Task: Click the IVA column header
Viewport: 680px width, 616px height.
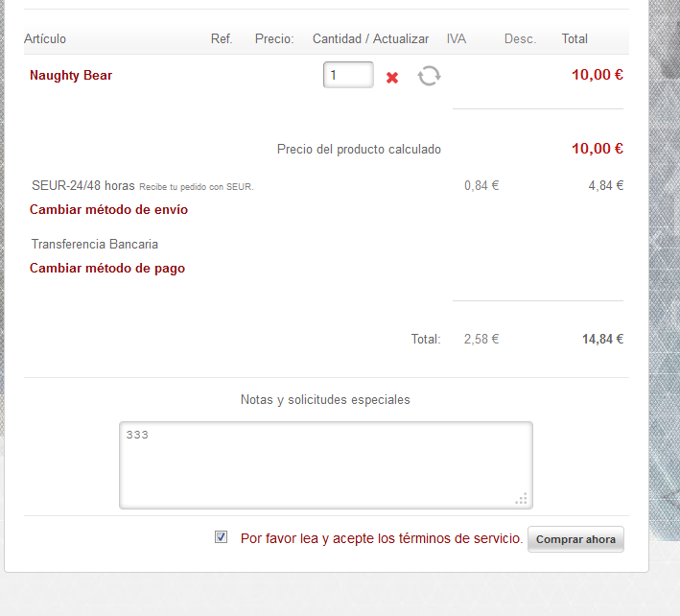Action: coord(457,39)
